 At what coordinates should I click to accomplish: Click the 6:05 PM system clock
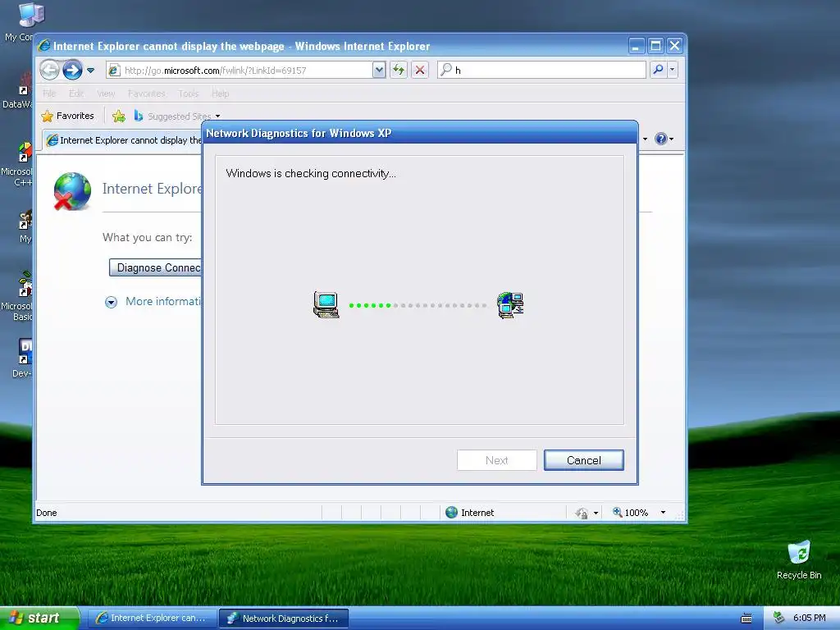(x=809, y=618)
